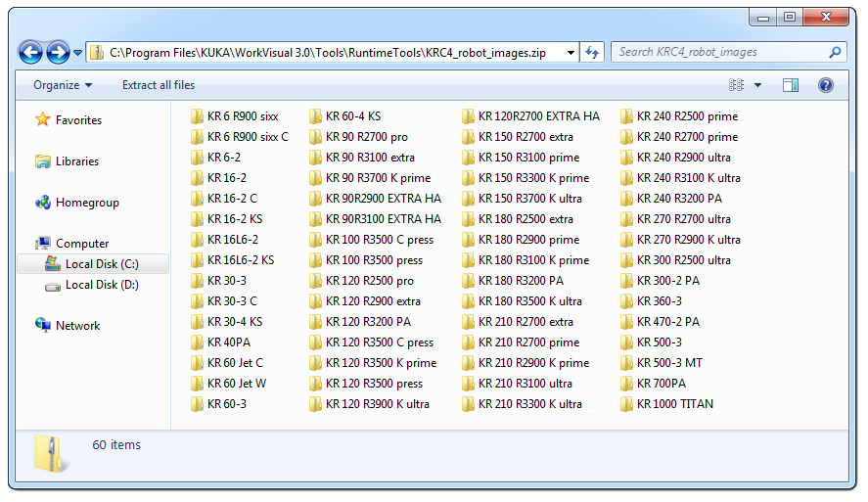This screenshot has width=868, height=502.
Task: Select Network in navigation pane
Action: (x=68, y=326)
